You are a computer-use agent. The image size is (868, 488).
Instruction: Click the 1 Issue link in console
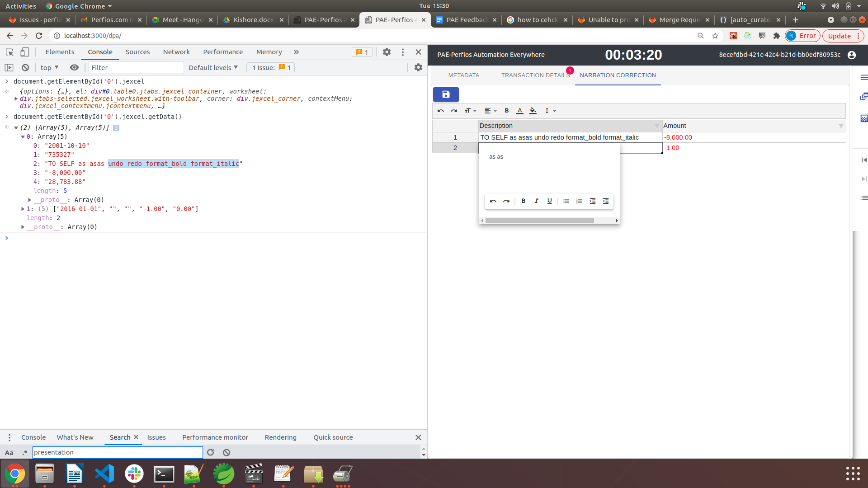point(270,67)
